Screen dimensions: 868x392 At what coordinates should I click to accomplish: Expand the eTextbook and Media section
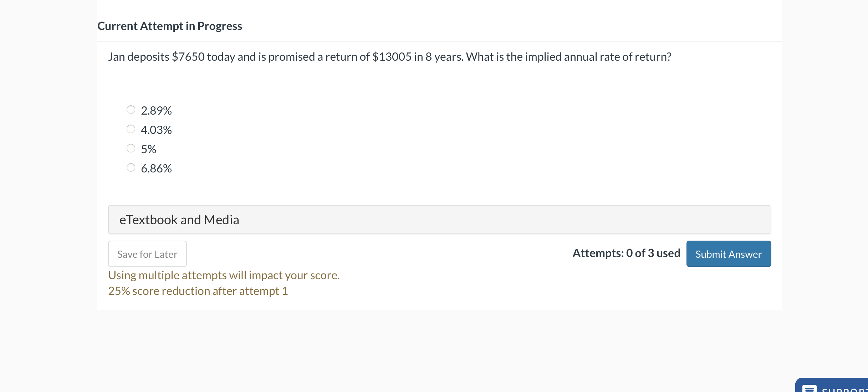tap(179, 219)
